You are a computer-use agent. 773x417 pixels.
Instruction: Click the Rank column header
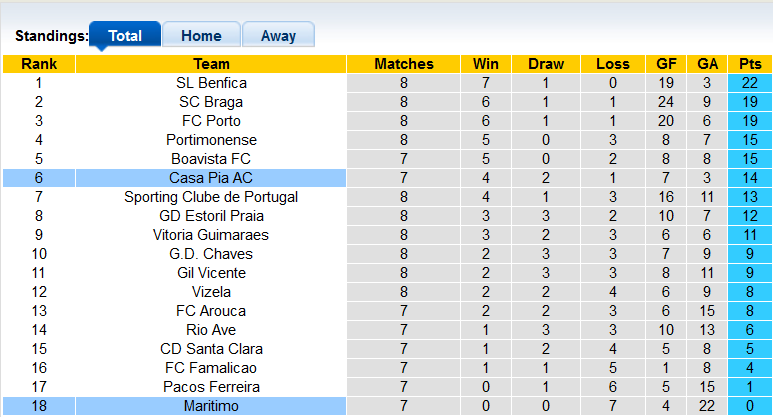tap(39, 64)
